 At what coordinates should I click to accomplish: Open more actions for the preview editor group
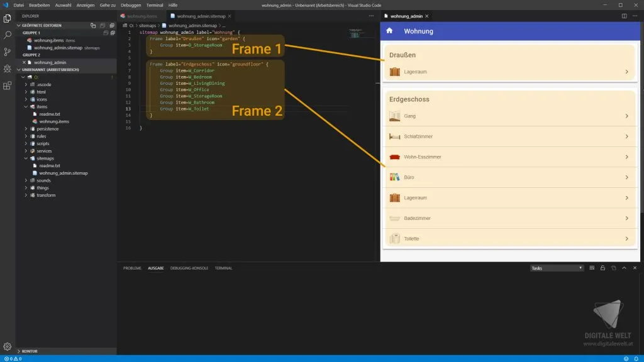635,16
